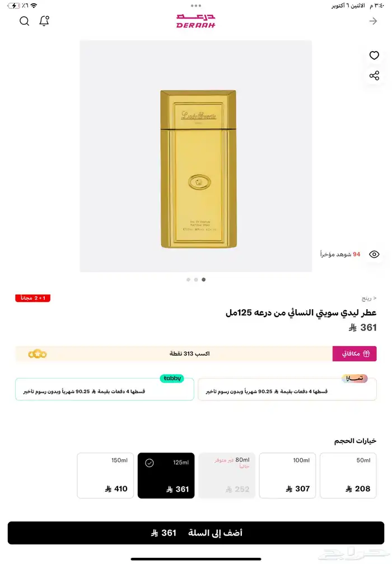
Task: Open the pink rewards button
Action: click(354, 353)
